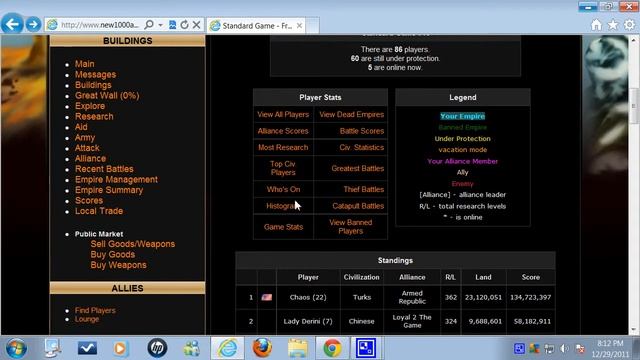The width and height of the screenshot is (640, 360).
Task: Open Sell Goods/Weapons link
Action: click(133, 244)
